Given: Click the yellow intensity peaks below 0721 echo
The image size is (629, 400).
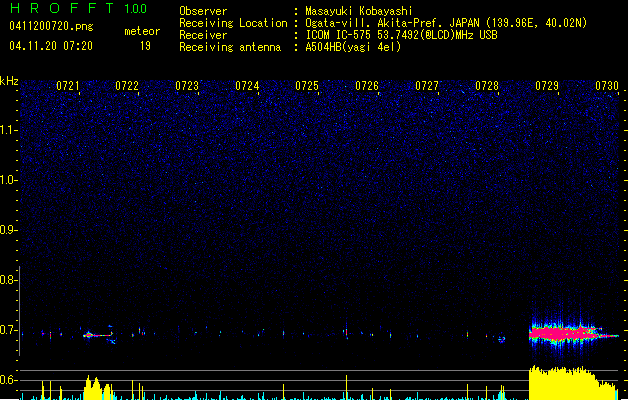Looking at the screenshot, I should 98,388.
